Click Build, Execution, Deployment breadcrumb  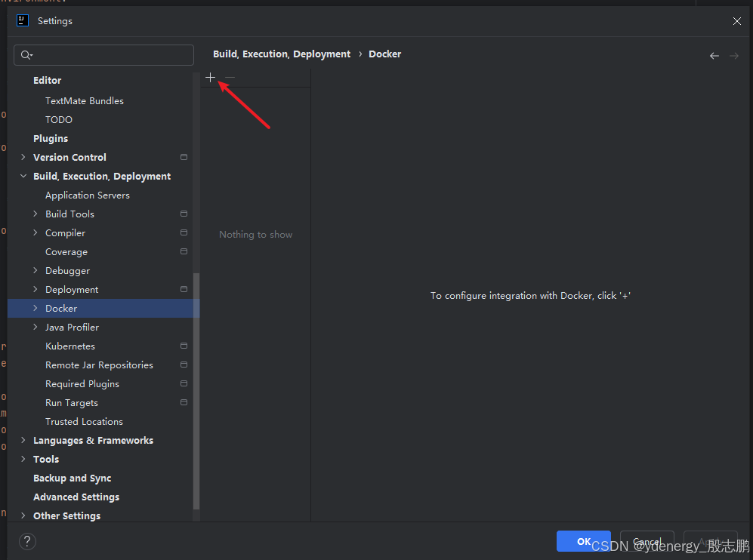(x=282, y=54)
